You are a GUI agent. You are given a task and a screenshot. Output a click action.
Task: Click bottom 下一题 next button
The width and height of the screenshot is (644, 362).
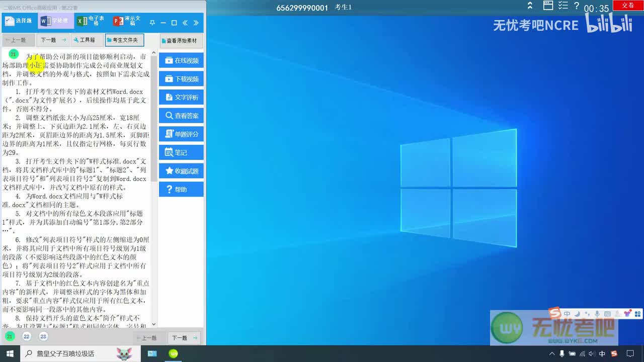tap(183, 338)
